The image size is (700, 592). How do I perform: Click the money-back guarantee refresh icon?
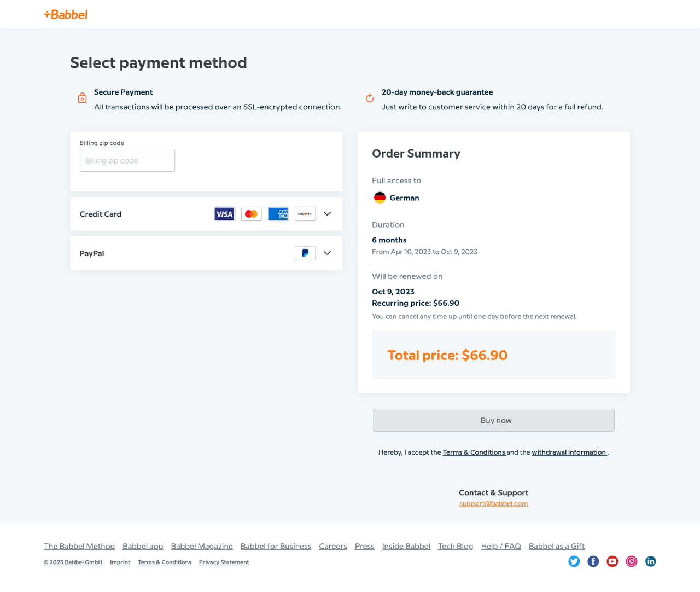pos(369,98)
